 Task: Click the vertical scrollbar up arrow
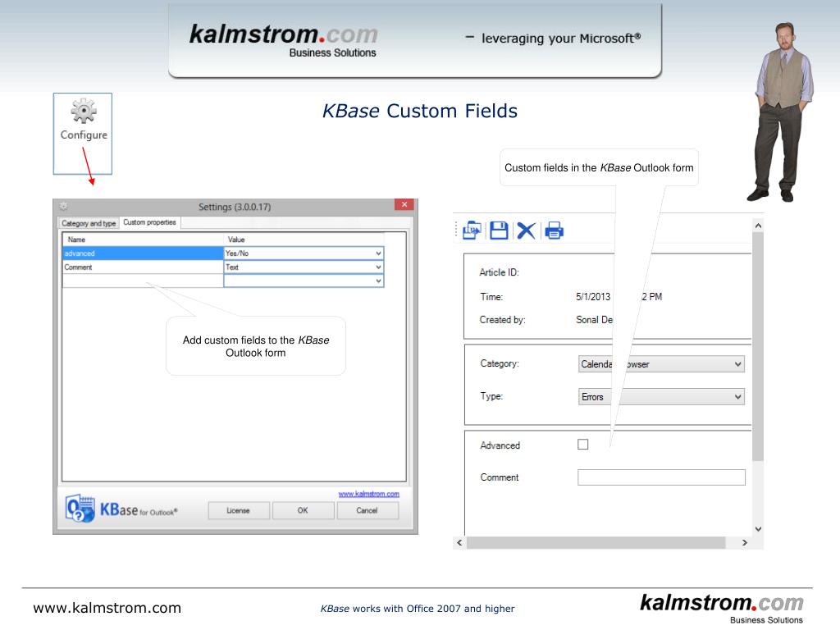point(758,226)
